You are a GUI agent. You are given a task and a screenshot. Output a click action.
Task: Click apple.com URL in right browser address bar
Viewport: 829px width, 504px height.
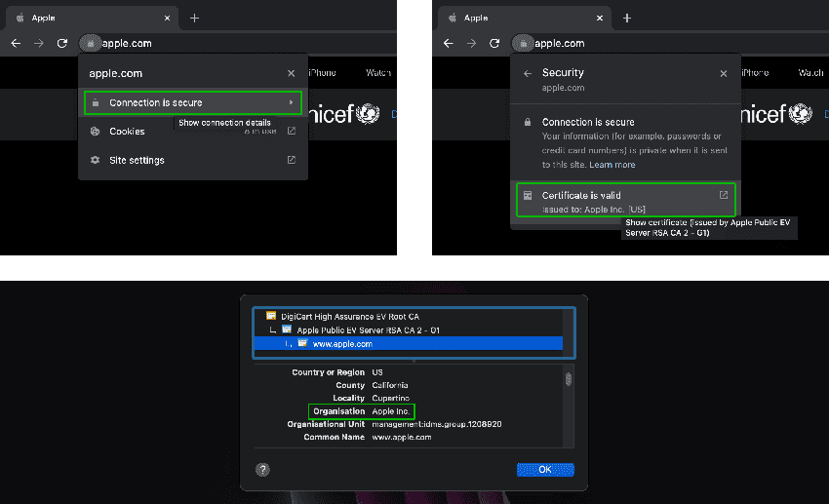point(560,43)
